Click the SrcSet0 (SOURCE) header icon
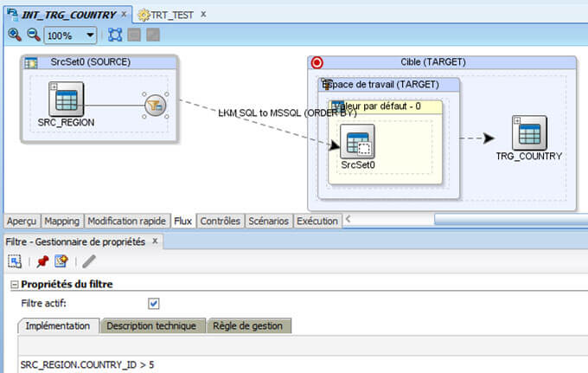The width and height of the screenshot is (588, 373). [x=31, y=63]
